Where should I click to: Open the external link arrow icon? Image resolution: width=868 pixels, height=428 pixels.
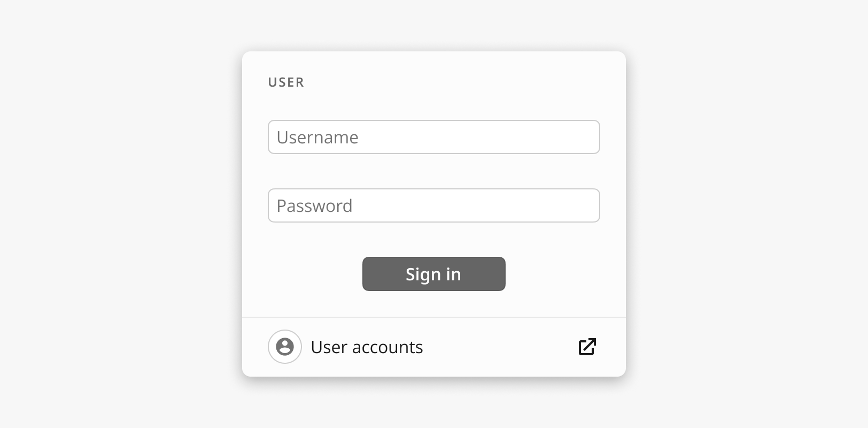pyautogui.click(x=587, y=347)
